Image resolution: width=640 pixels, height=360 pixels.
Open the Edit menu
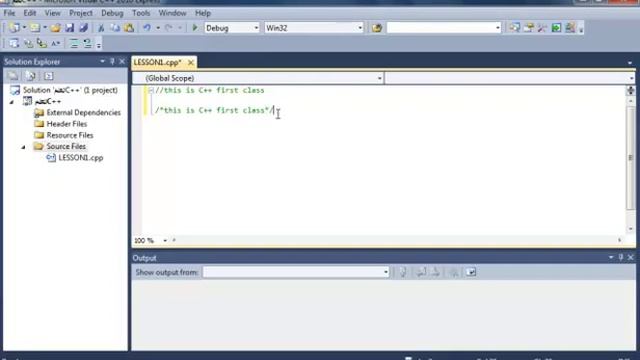click(x=30, y=13)
